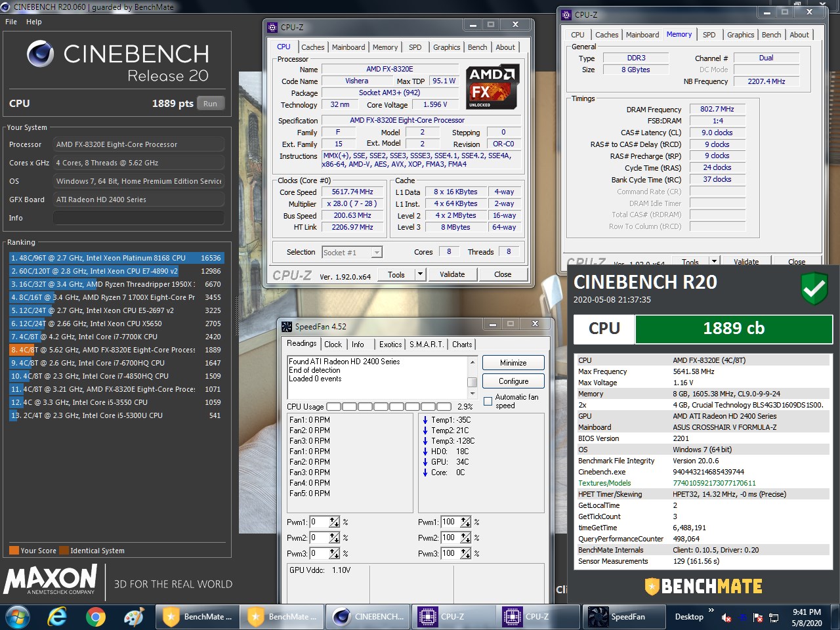Click the Tools button in the left CPU-Z window

click(x=396, y=274)
